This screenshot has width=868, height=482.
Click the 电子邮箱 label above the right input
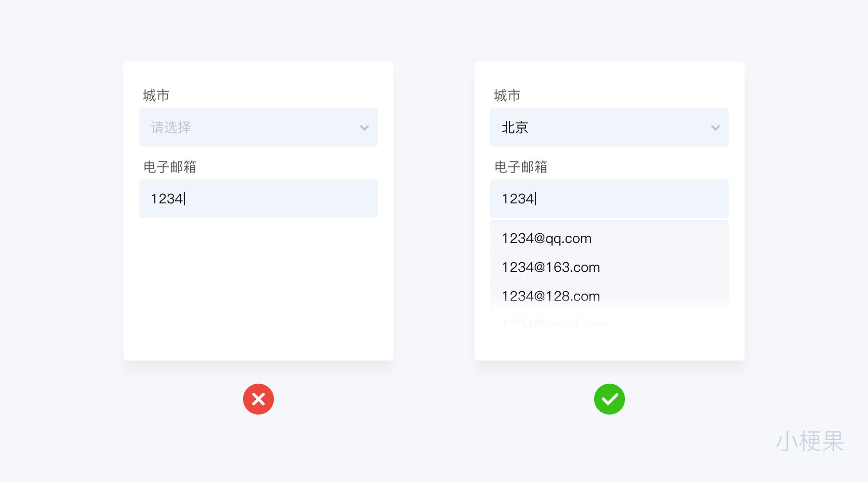coord(520,167)
